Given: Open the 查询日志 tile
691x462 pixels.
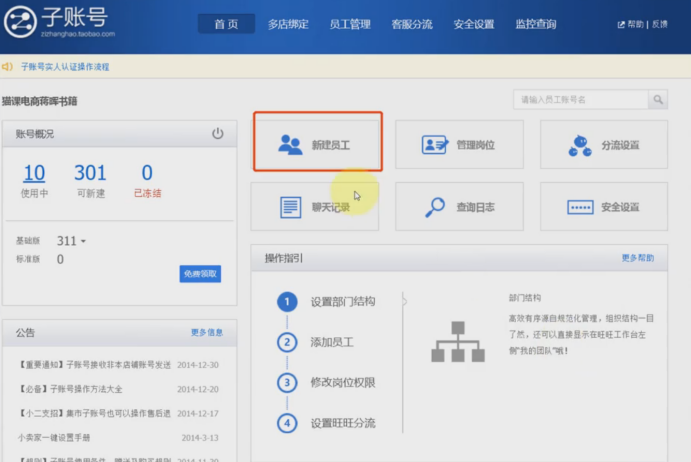Looking at the screenshot, I should tap(459, 206).
